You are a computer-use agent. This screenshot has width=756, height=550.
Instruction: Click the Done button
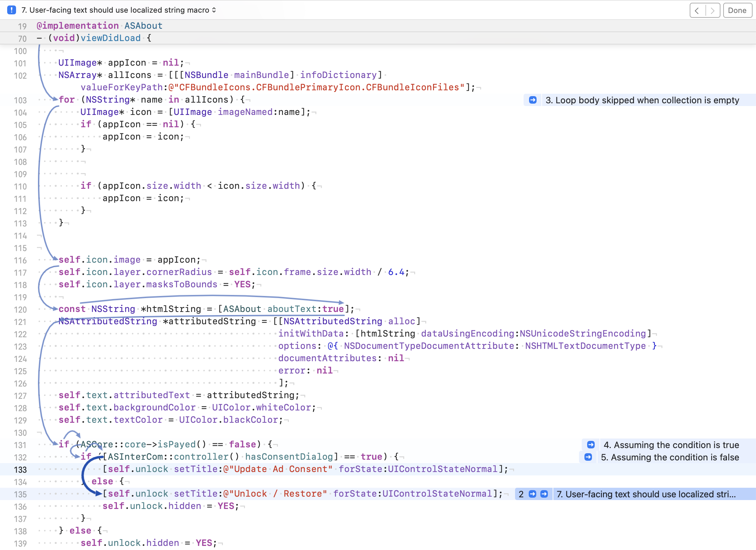(737, 10)
